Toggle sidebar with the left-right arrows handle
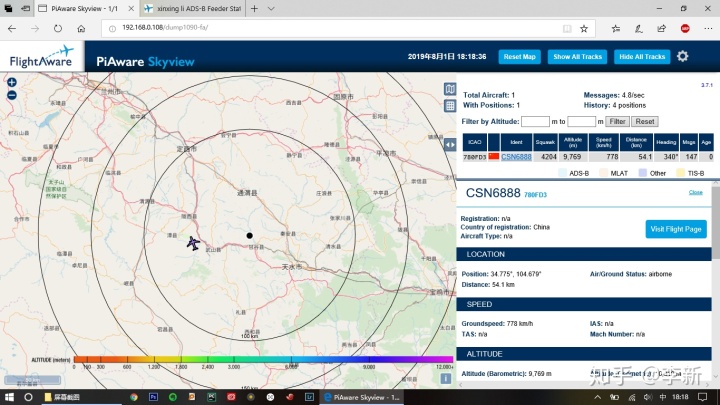Screen dimensions: 720x405 coord(450,145)
